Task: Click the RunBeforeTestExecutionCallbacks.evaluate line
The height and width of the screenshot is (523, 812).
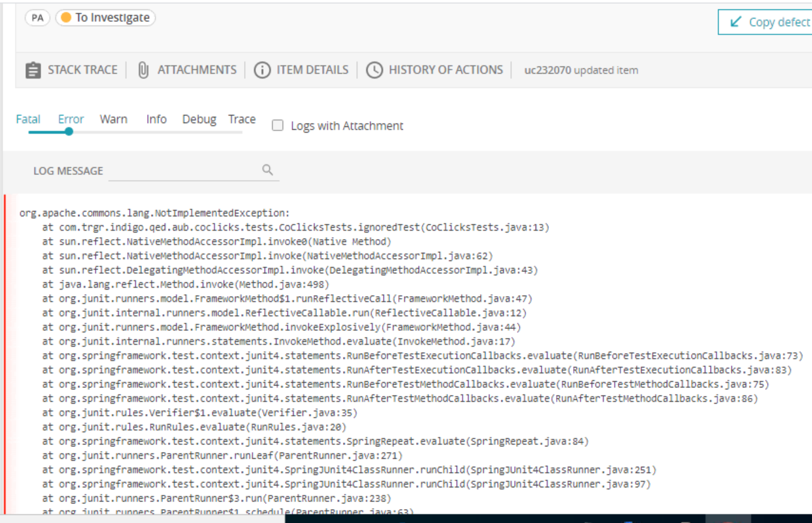Action: point(423,356)
